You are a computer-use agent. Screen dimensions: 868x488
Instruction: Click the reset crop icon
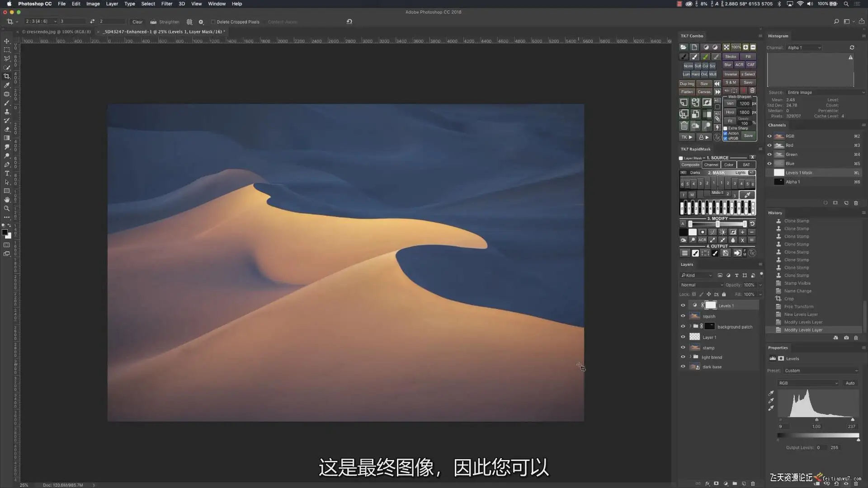[x=349, y=21]
